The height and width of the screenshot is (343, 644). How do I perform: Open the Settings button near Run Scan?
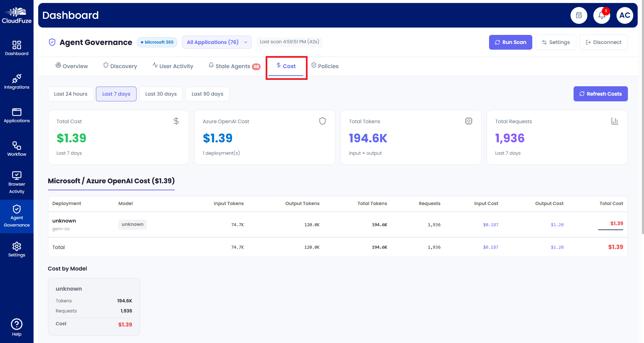tap(556, 42)
